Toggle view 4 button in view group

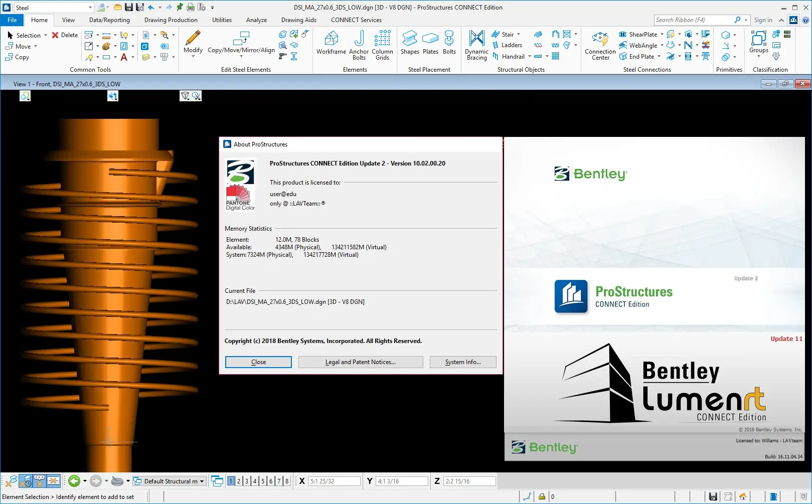click(x=255, y=481)
